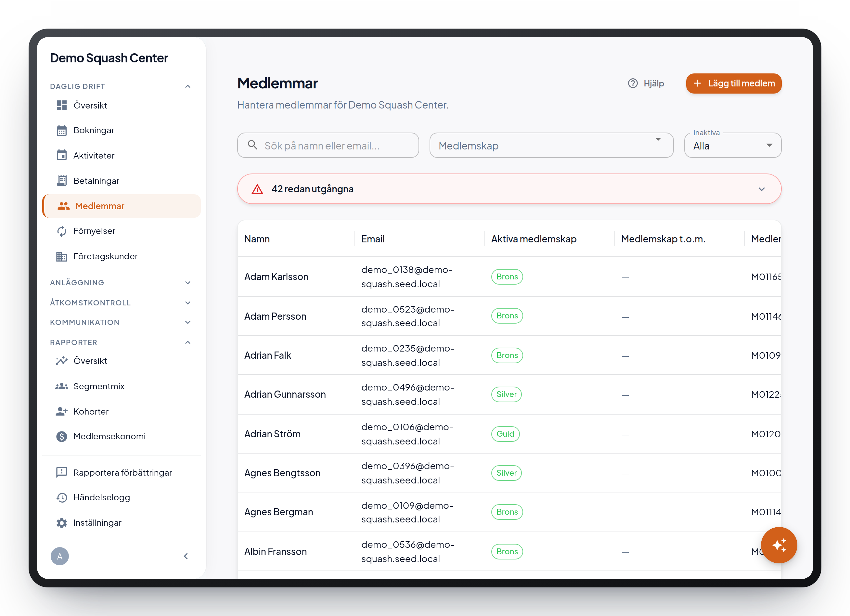This screenshot has width=850, height=616.
Task: Collapse the Rapporter section
Action: tap(188, 342)
